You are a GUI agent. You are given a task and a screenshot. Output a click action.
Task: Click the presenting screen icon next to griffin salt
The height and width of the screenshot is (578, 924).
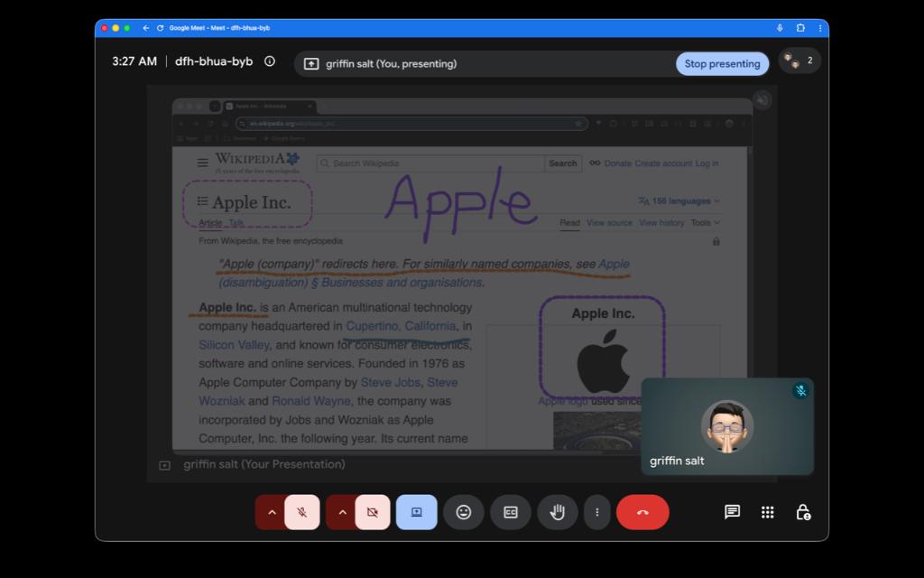point(311,64)
